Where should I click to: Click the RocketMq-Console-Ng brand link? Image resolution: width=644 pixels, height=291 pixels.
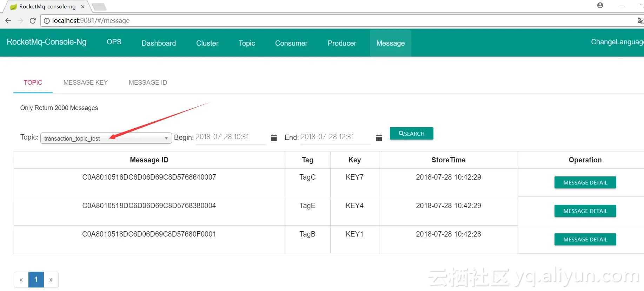click(x=47, y=42)
